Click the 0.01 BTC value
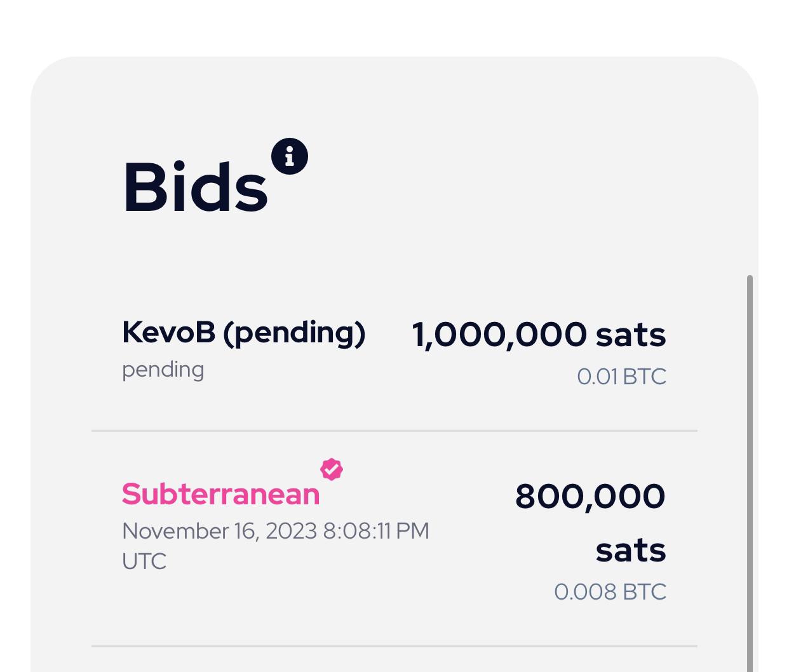The image size is (789, 672). click(621, 377)
